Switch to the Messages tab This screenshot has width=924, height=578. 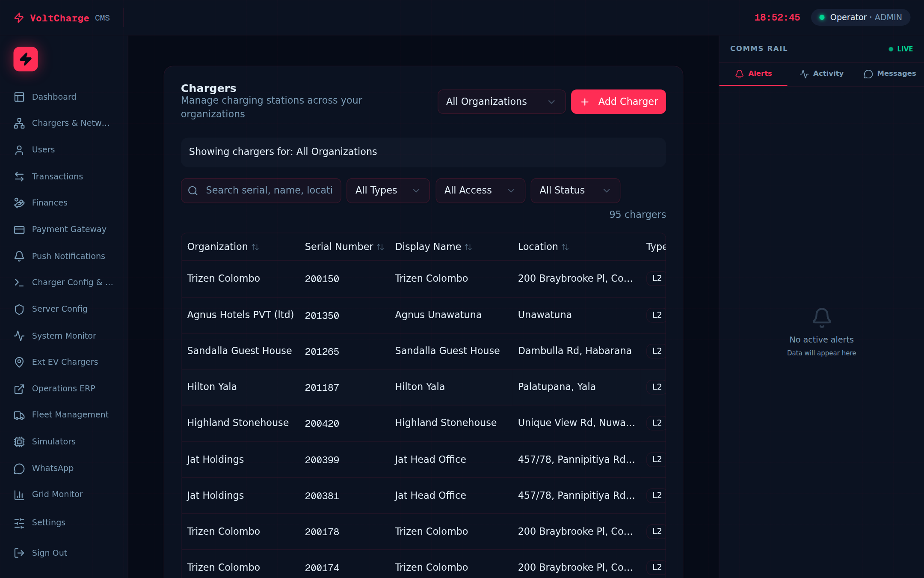(x=890, y=74)
